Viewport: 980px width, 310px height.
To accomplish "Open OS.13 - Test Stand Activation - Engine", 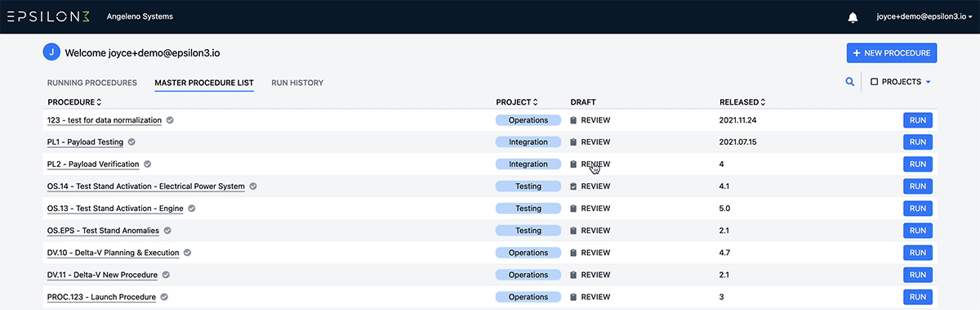I will click(x=115, y=209).
